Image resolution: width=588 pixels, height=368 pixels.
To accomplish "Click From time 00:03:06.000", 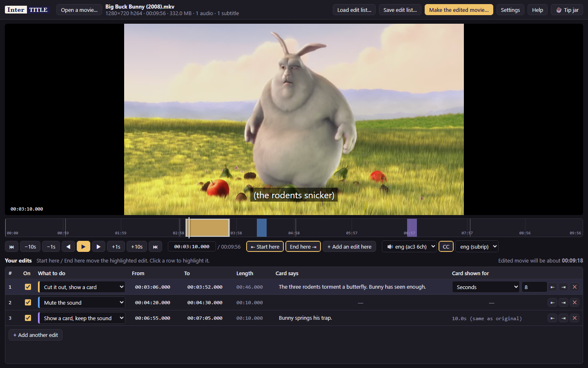I will click(153, 287).
